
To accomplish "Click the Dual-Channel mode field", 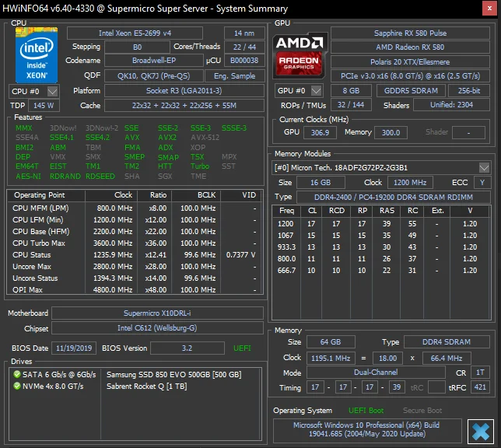I will [376, 373].
